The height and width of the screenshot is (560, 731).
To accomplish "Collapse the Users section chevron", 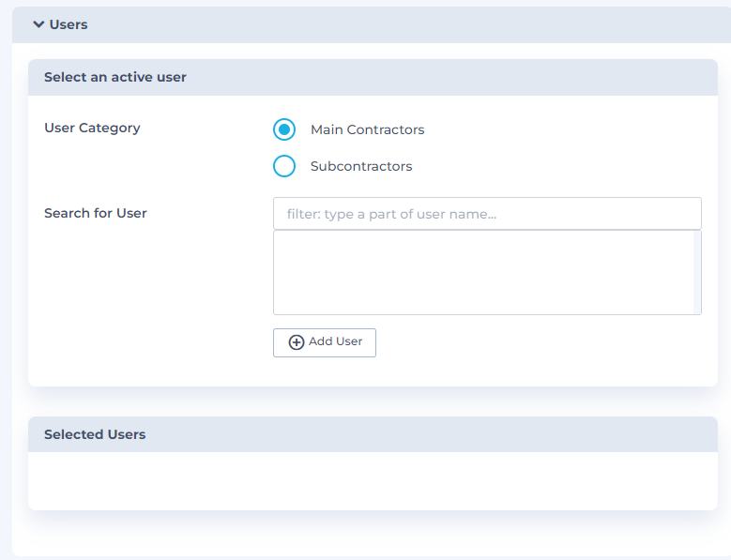I will pyautogui.click(x=38, y=24).
